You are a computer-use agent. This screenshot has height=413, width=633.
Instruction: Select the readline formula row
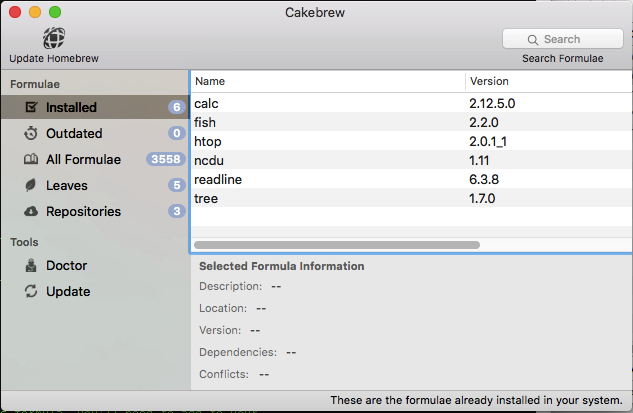(x=411, y=179)
